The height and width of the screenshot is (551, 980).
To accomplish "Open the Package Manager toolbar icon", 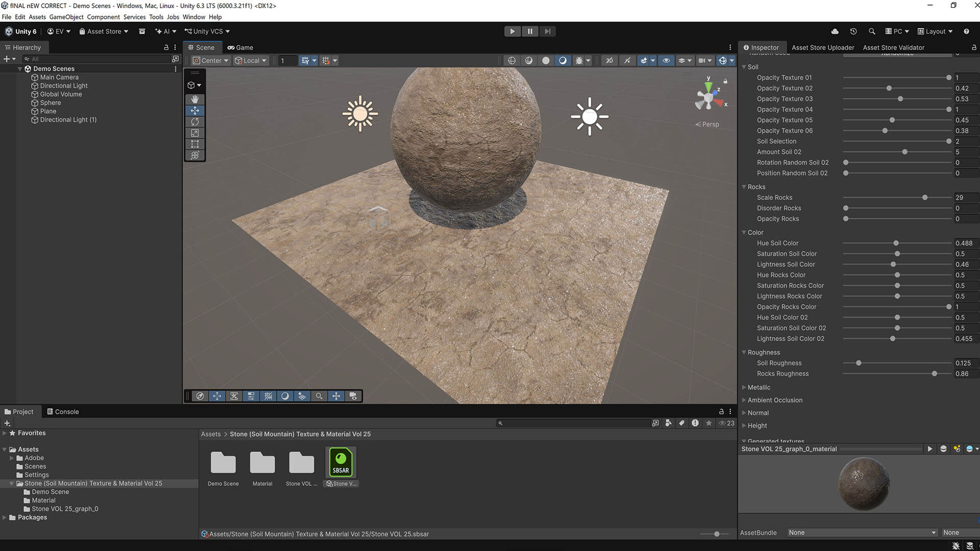I will tap(142, 31).
